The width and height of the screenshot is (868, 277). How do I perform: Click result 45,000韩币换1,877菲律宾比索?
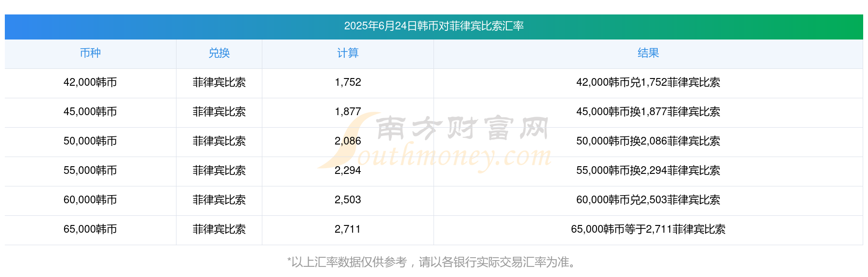[x=648, y=112]
